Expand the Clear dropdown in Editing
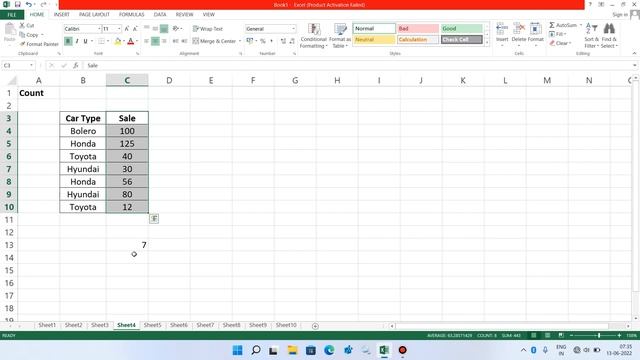 (570, 43)
